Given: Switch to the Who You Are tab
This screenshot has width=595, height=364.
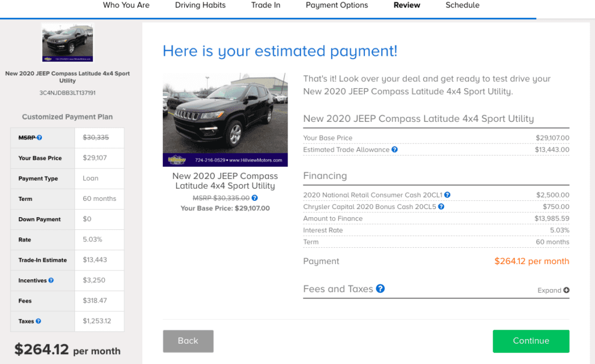Looking at the screenshot, I should point(126,5).
